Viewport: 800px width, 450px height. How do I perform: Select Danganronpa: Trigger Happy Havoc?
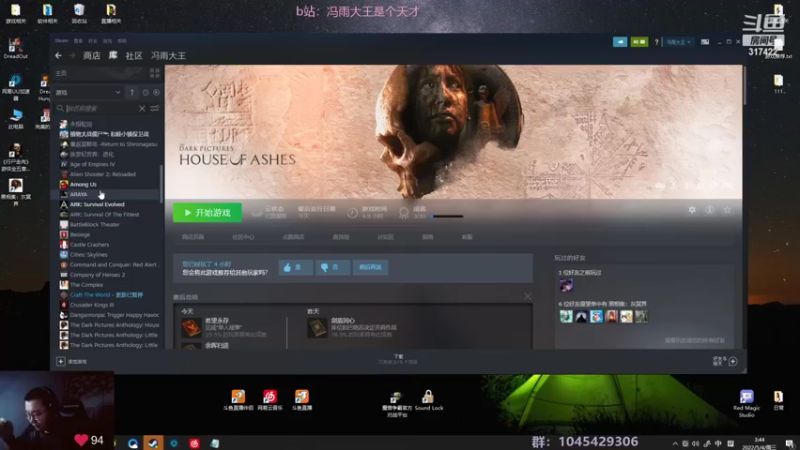pos(114,315)
